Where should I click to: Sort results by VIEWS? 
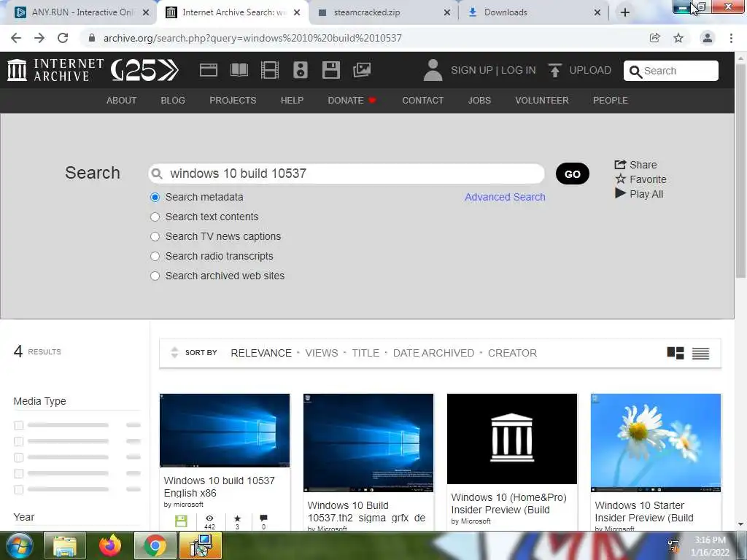322,353
